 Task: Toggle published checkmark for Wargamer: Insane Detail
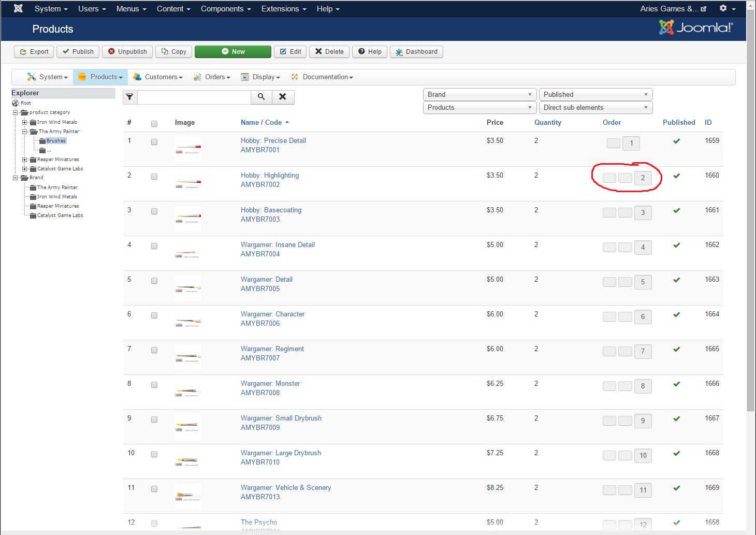(x=676, y=245)
